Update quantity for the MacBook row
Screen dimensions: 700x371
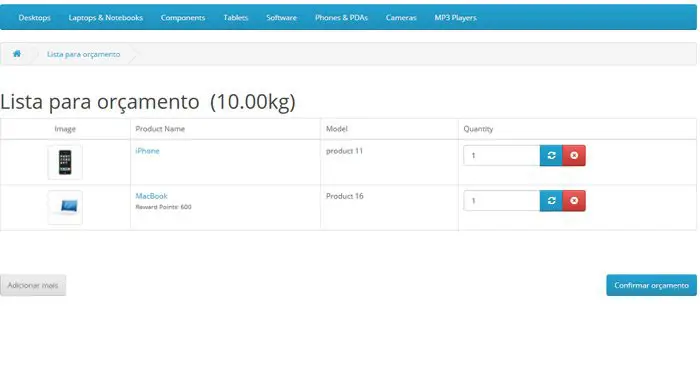coord(551,201)
